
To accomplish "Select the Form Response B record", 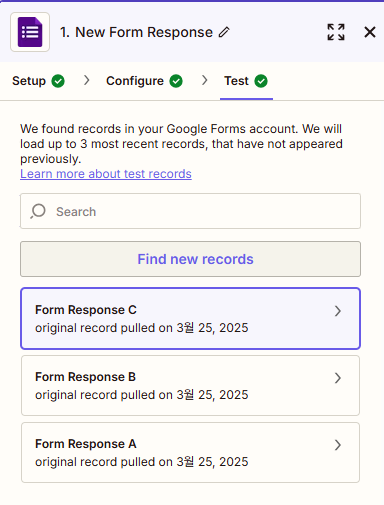I will [190, 385].
